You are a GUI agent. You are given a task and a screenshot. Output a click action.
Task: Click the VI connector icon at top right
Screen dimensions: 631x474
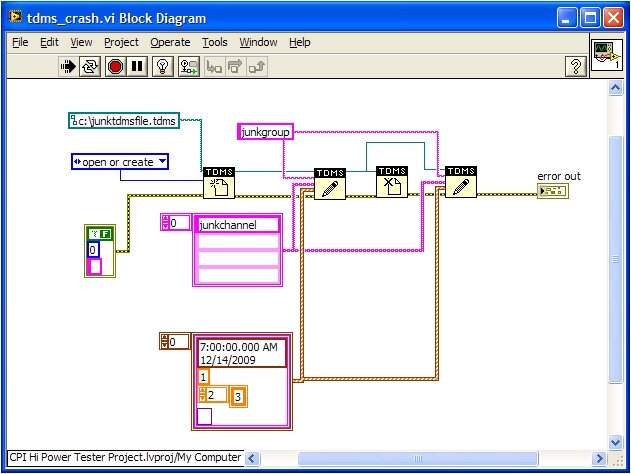point(606,54)
